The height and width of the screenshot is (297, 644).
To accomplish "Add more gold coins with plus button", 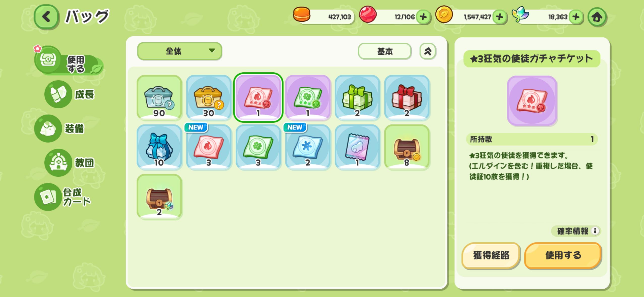I will (500, 17).
